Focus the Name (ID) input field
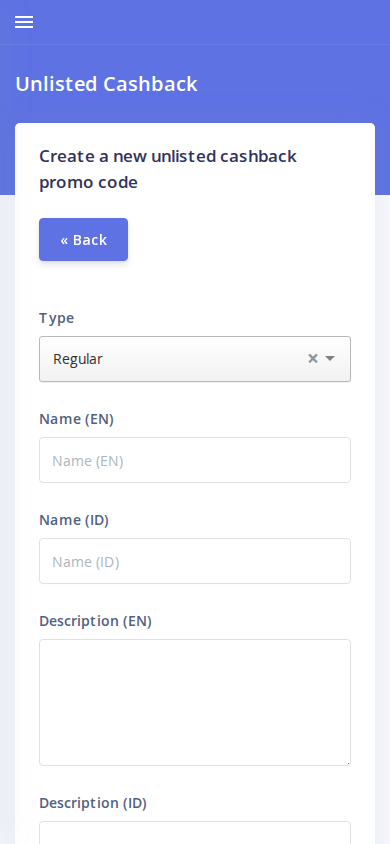This screenshot has width=390, height=844. [195, 561]
